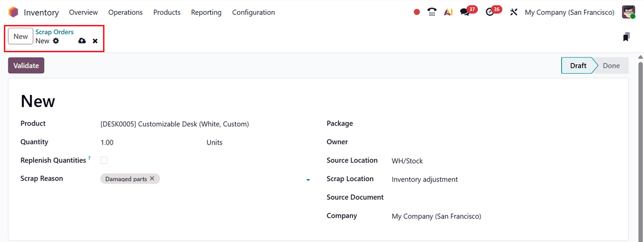644x242 pixels.
Task: Click the empty Owner field
Action: pos(504,142)
